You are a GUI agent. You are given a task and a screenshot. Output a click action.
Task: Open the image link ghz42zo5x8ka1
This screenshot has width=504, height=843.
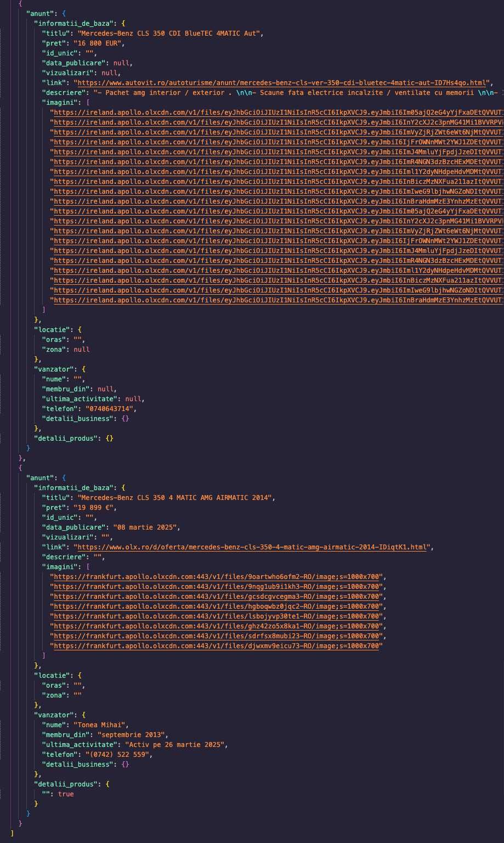tap(217, 626)
